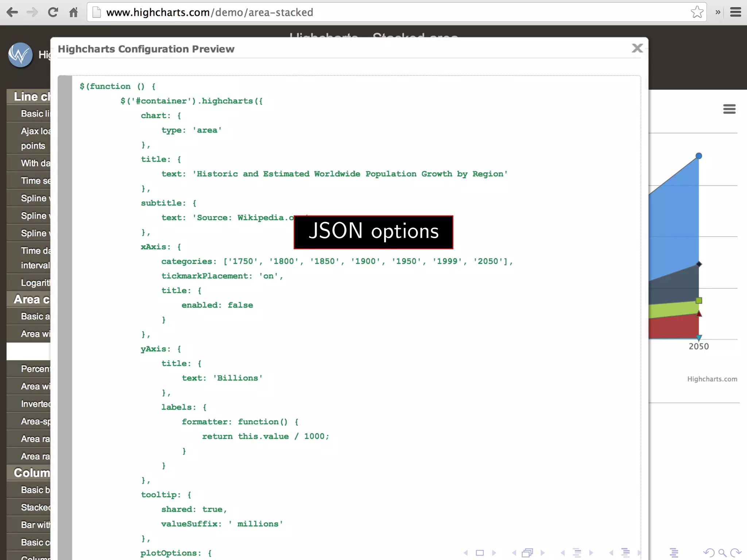Screen dimensions: 747x560
Task: Click the "tickmarkPlacement: 'on'" code line
Action: coord(222,276)
